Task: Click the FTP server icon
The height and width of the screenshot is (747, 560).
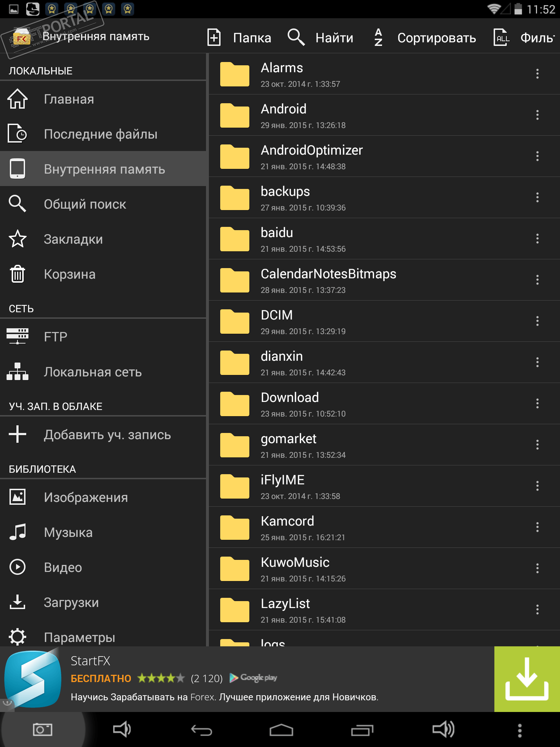Action: [x=17, y=336]
